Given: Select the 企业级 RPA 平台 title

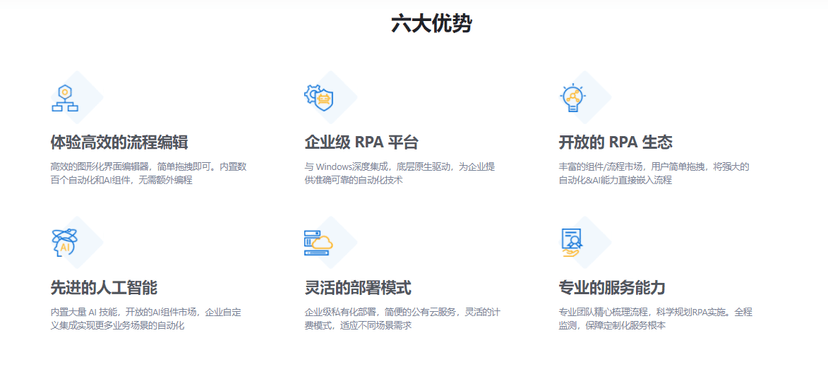Looking at the screenshot, I should click(361, 142).
